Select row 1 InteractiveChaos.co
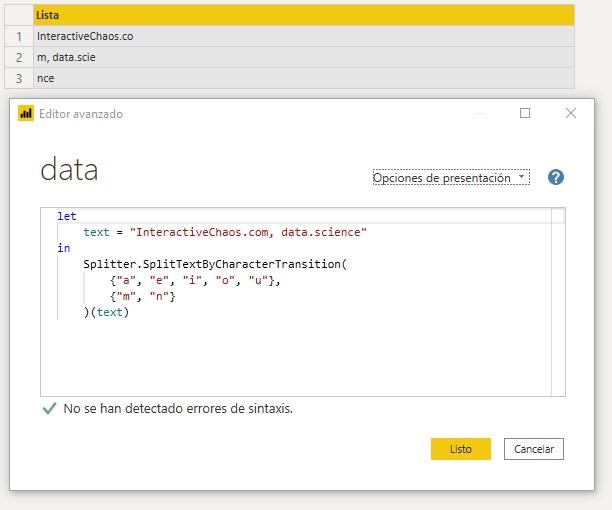The image size is (612, 510). pos(304,36)
